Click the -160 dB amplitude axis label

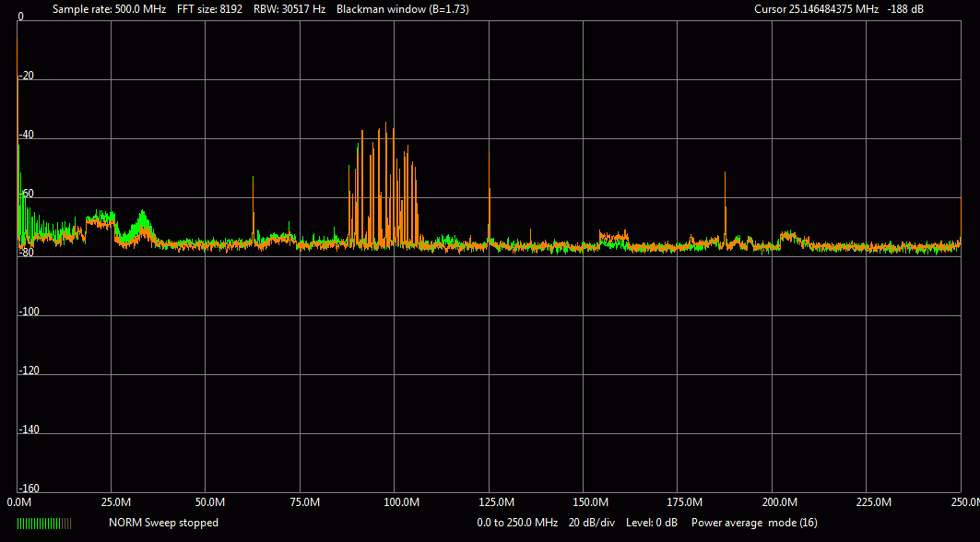coord(29,489)
